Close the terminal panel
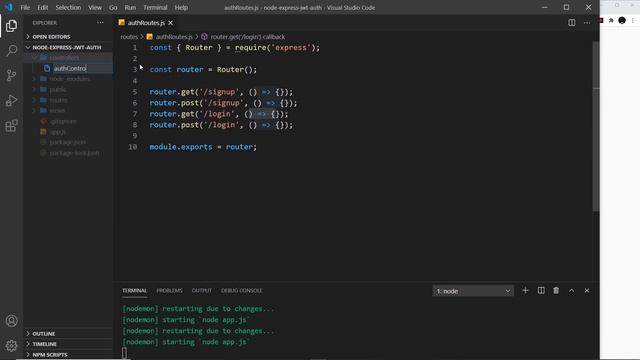 [x=587, y=291]
